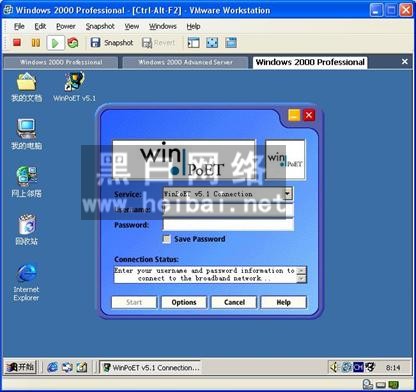This screenshot has height=392, width=416.
Task: Open the Help menu
Action: click(193, 26)
